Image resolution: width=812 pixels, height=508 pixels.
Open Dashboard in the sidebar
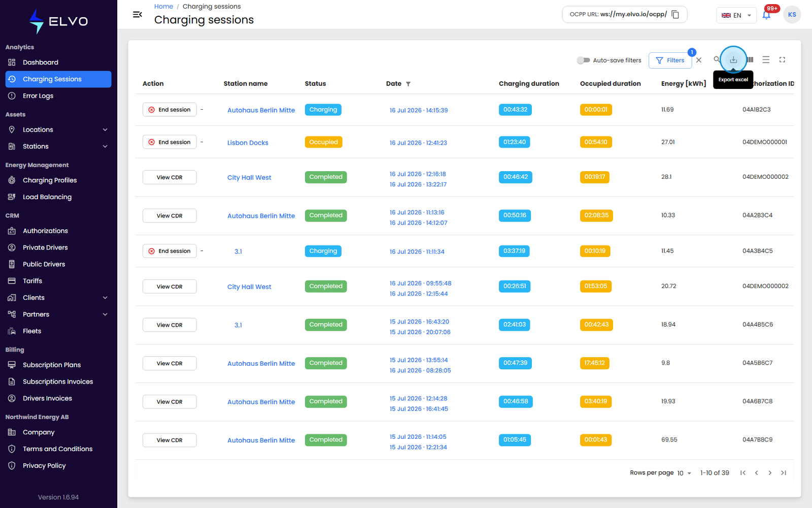tap(58, 62)
